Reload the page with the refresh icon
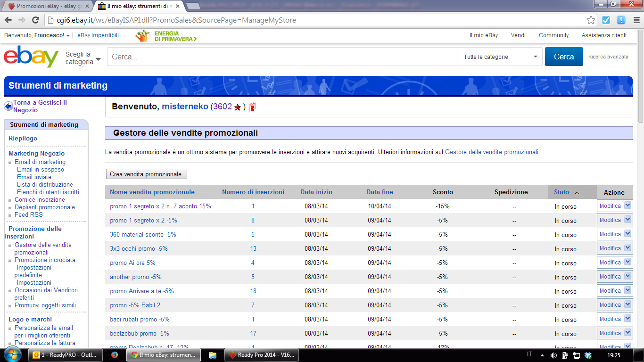 [x=35, y=20]
